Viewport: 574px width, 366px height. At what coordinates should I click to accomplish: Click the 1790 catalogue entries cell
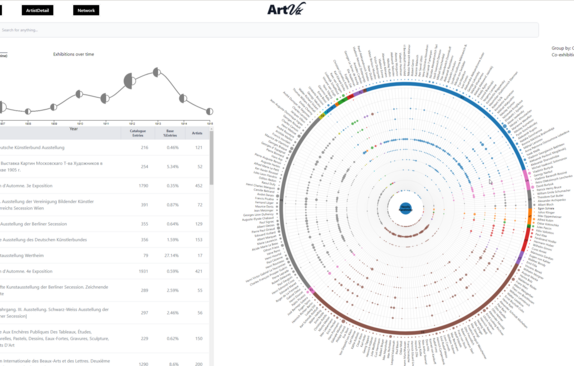point(144,186)
